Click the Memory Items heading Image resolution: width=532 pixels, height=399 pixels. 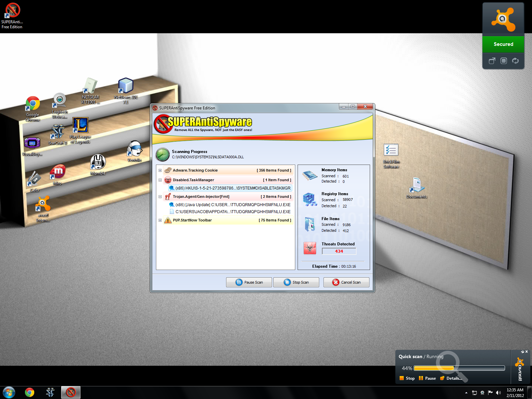pos(334,170)
